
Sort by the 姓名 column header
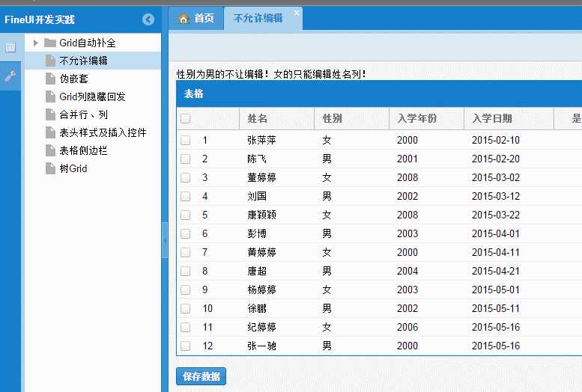[277, 119]
